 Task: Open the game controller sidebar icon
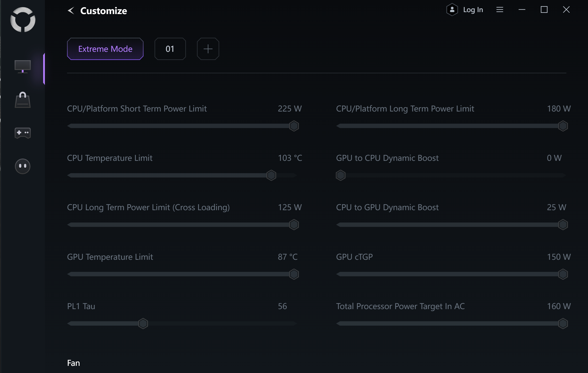pos(23,133)
